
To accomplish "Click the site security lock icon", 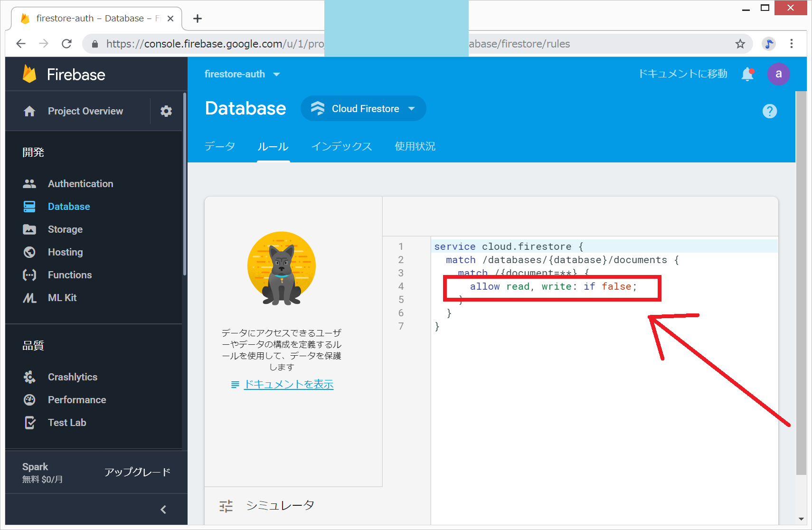I will tap(95, 44).
